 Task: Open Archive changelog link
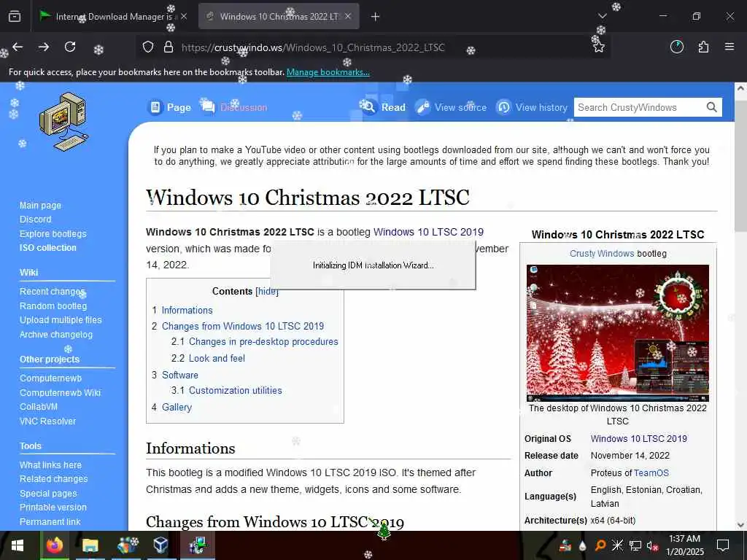[55, 334]
